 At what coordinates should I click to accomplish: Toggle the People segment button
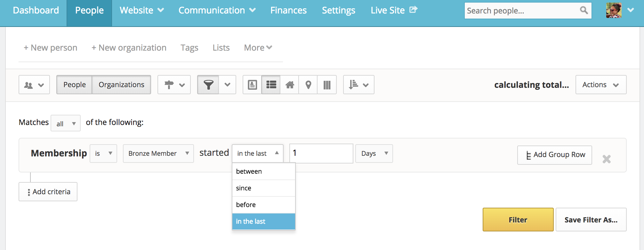click(x=75, y=85)
